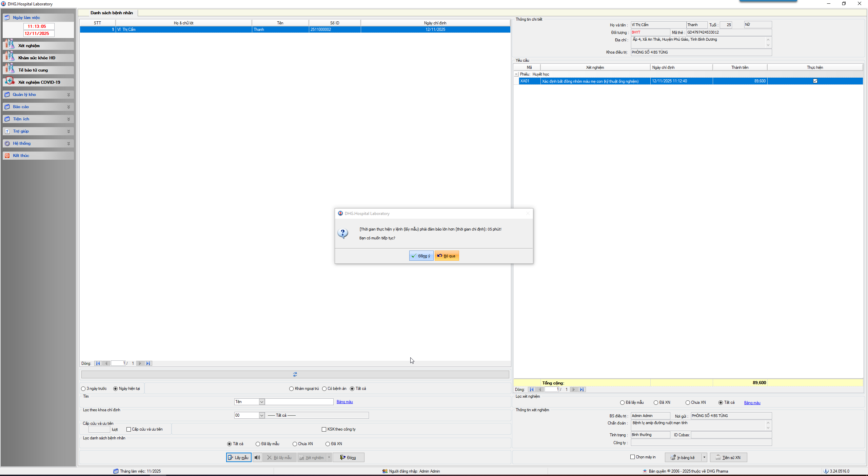The image size is (868, 476).
Task: Click the Kết thúc power icon
Action: pos(7,156)
